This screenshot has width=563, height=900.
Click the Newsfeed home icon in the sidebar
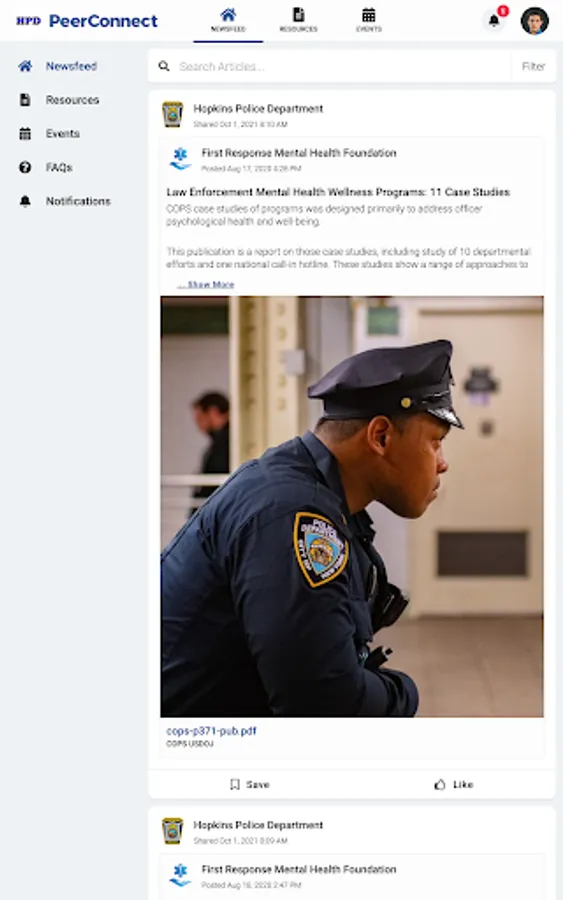point(25,66)
